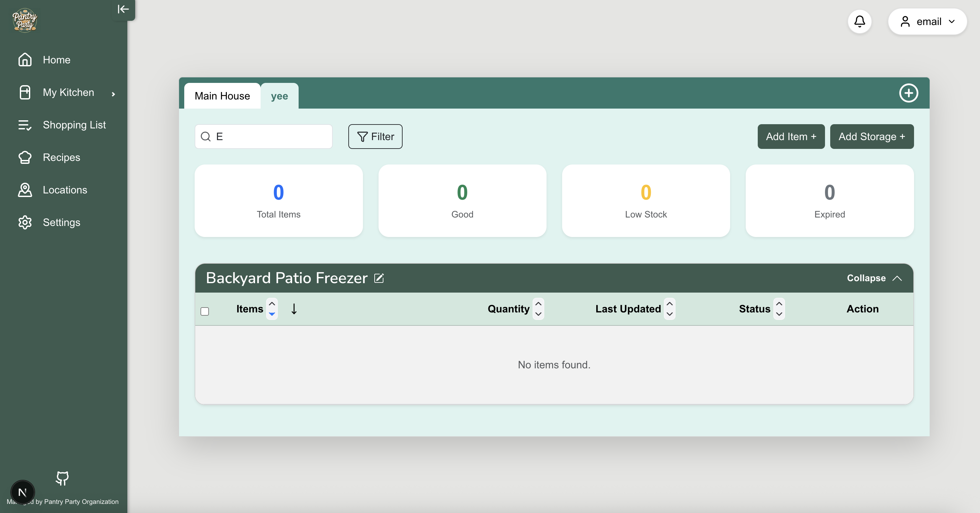The image size is (980, 513).
Task: Click the Recipes chef hat icon
Action: tap(25, 157)
